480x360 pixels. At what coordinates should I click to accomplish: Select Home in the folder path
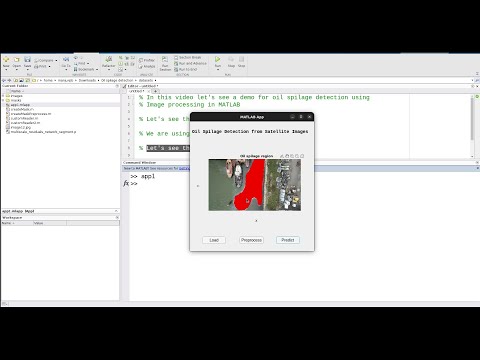point(48,80)
